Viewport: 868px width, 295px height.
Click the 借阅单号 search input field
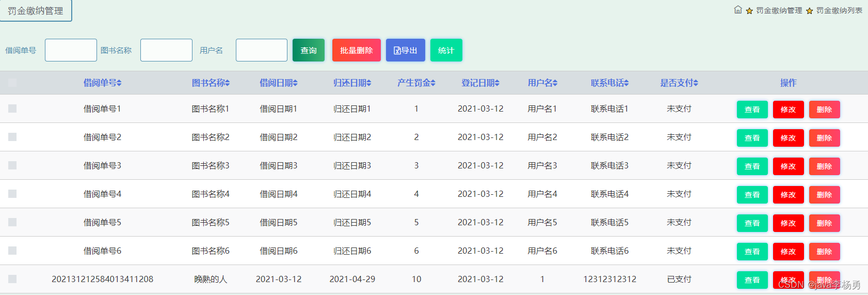(71, 50)
